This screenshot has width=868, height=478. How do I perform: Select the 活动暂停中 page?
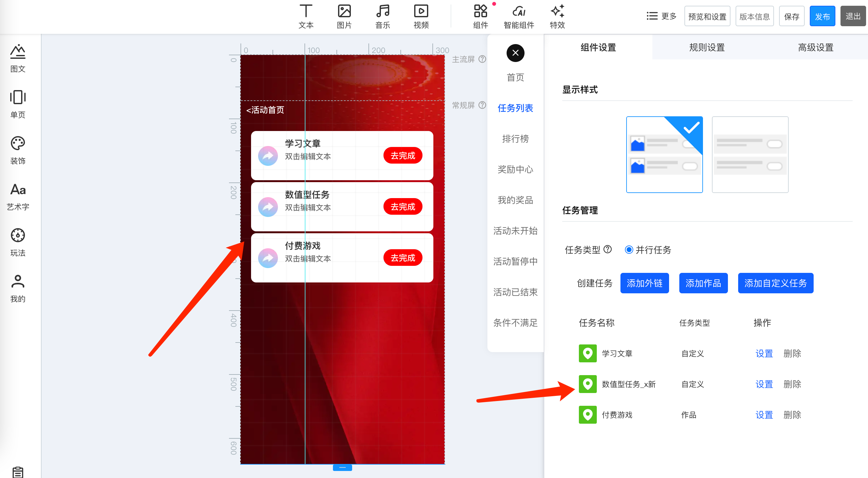(515, 261)
